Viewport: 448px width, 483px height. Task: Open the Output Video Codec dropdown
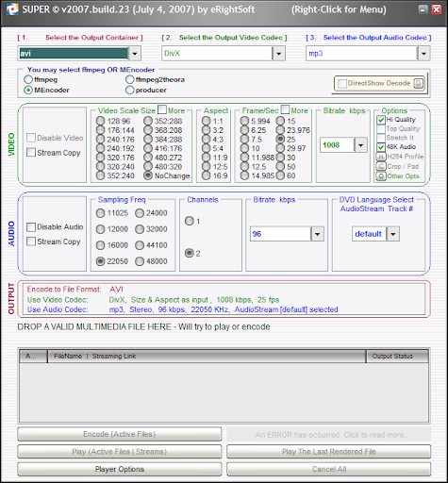click(278, 54)
